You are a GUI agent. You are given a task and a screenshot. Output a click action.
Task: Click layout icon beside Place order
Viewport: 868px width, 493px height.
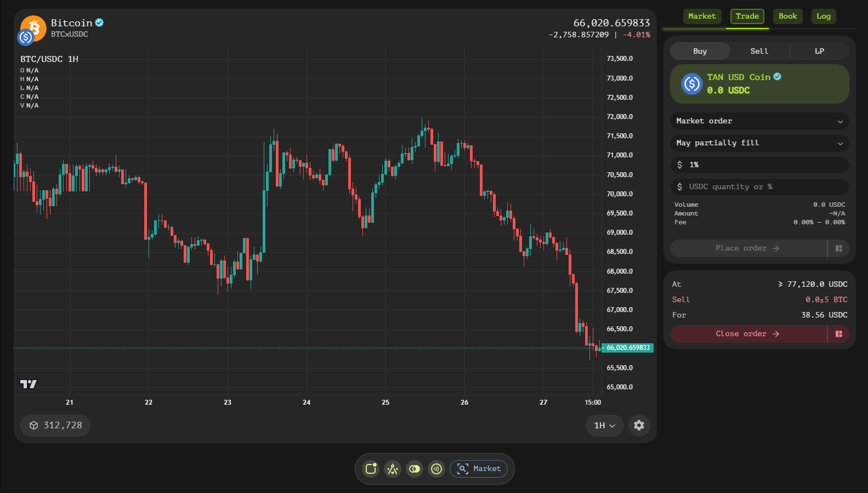click(838, 248)
